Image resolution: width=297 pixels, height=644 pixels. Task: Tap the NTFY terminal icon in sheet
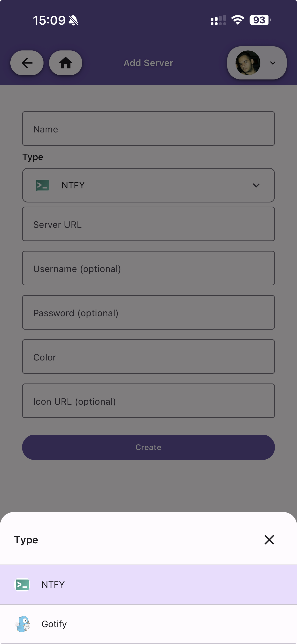pos(22,585)
